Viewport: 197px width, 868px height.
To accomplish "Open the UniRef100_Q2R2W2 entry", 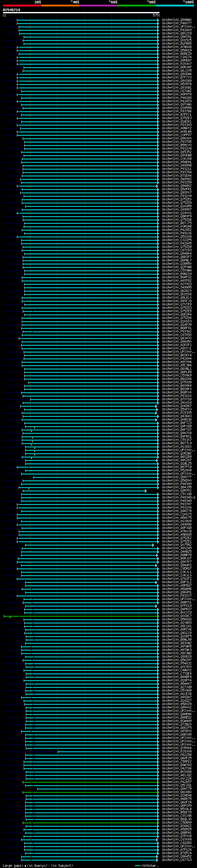I will tap(176, 454).
